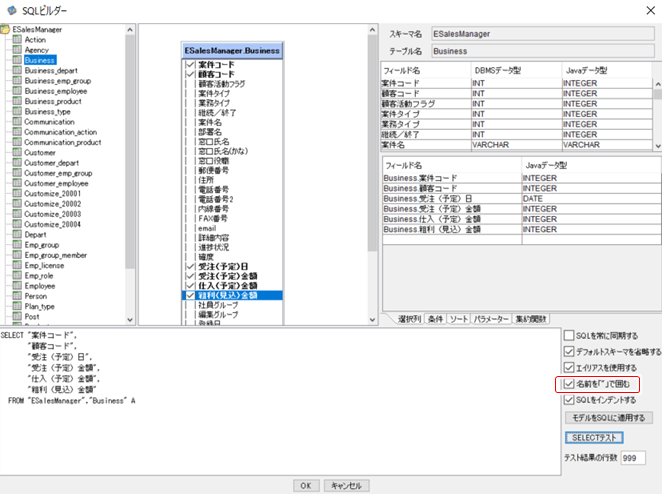Select Emp_role in the table tree
662x494 pixels.
39,276
